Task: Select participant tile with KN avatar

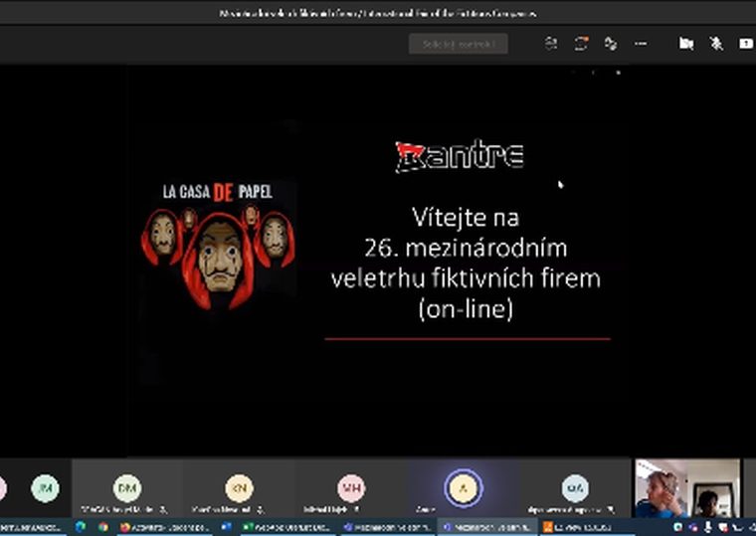Action: [239, 488]
